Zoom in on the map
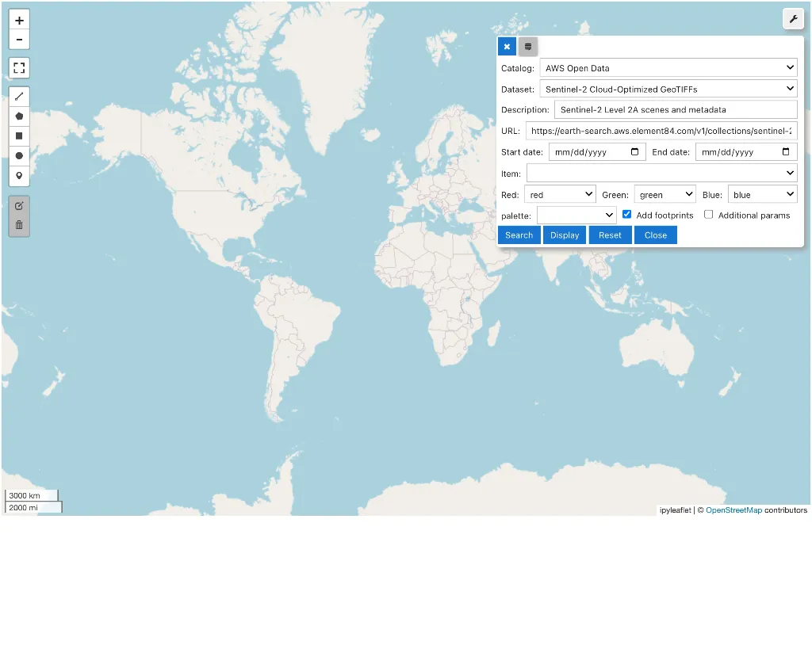Image resolution: width=812 pixels, height=649 pixels. pyautogui.click(x=19, y=21)
